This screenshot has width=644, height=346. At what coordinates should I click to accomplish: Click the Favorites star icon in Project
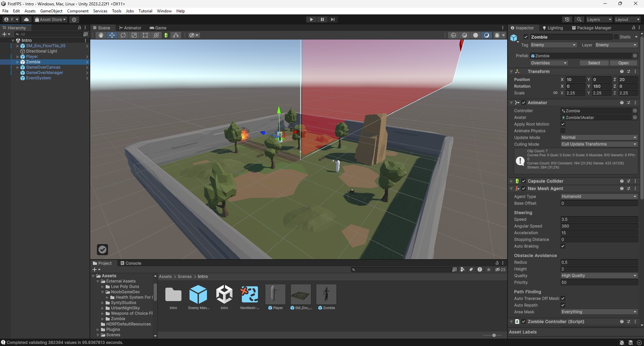coord(489,270)
